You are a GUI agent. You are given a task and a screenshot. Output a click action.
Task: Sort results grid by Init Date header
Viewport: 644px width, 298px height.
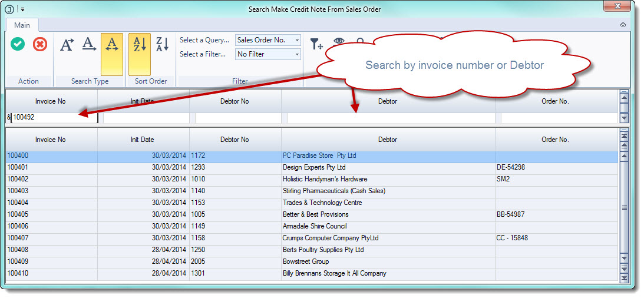[x=143, y=140]
